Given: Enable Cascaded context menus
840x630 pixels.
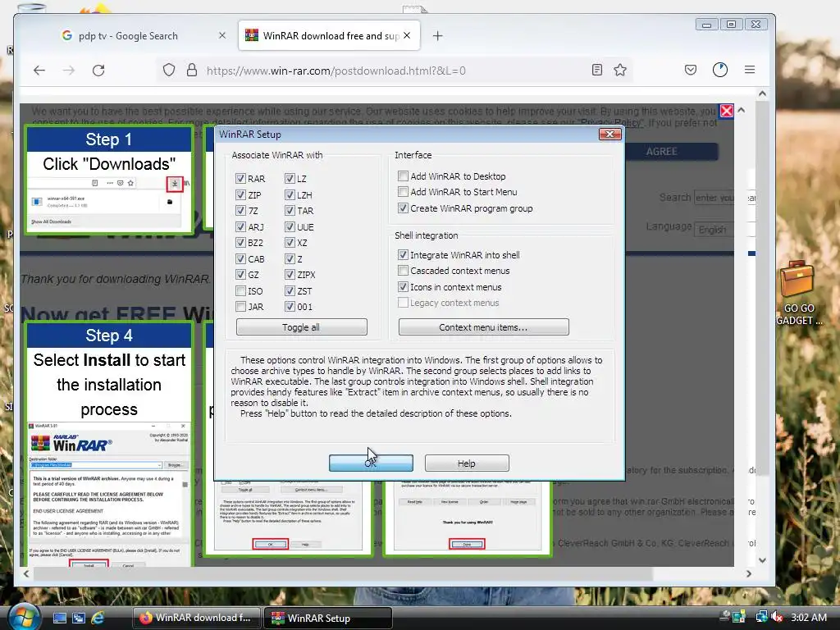Looking at the screenshot, I should (403, 270).
